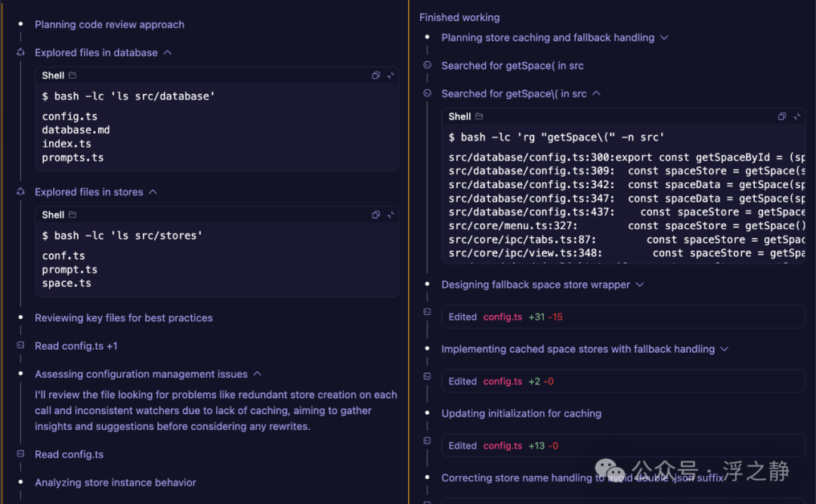Screen dimensions: 816x504
Task: Click the edit icon beside 'Edited config.ts +13 -0'
Action: [427, 441]
